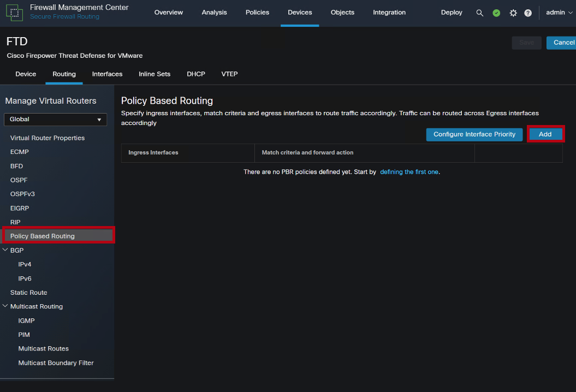
Task: Switch to the Device tab
Action: tap(26, 74)
